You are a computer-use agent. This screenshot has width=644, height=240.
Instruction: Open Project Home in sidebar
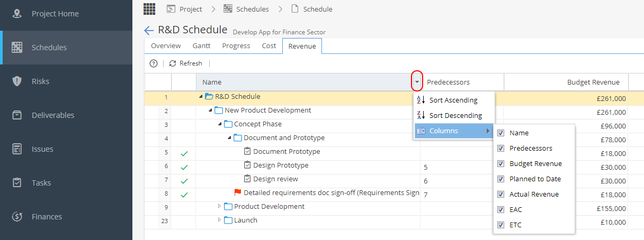[x=66, y=14]
